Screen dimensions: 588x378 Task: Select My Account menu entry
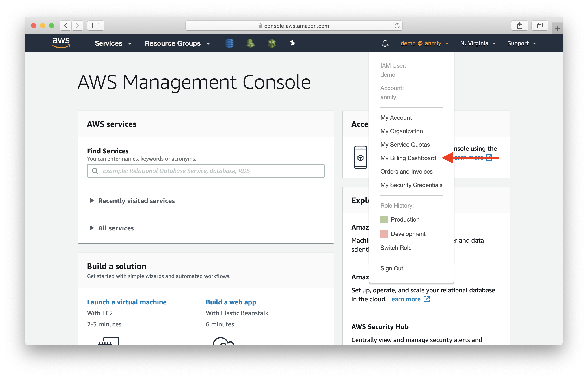pos(396,117)
